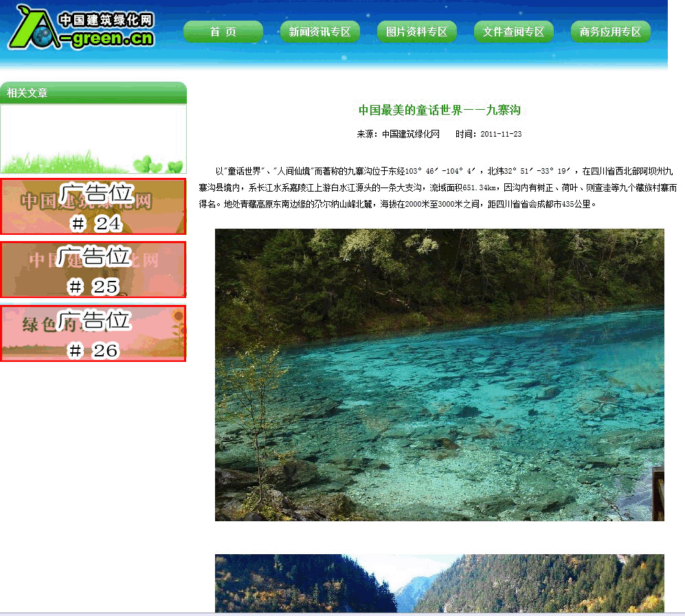Open the 新闻资讯专区 news section
685x616 pixels.
[319, 32]
